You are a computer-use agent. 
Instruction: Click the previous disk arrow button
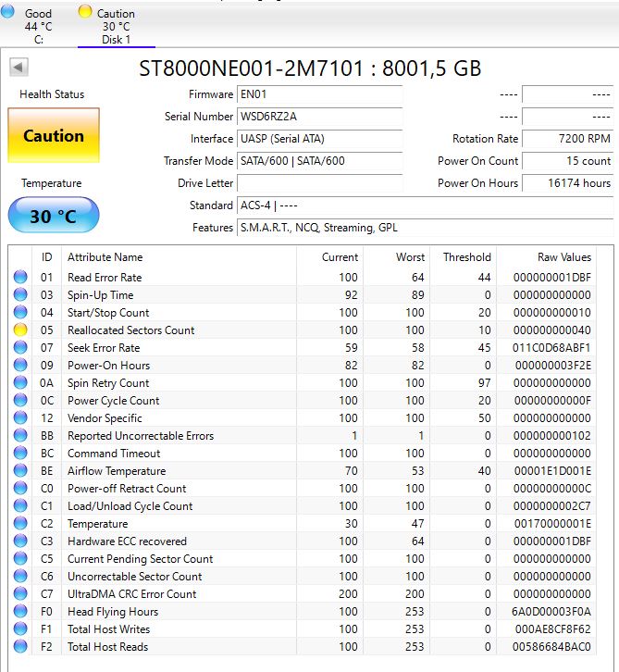(x=19, y=68)
